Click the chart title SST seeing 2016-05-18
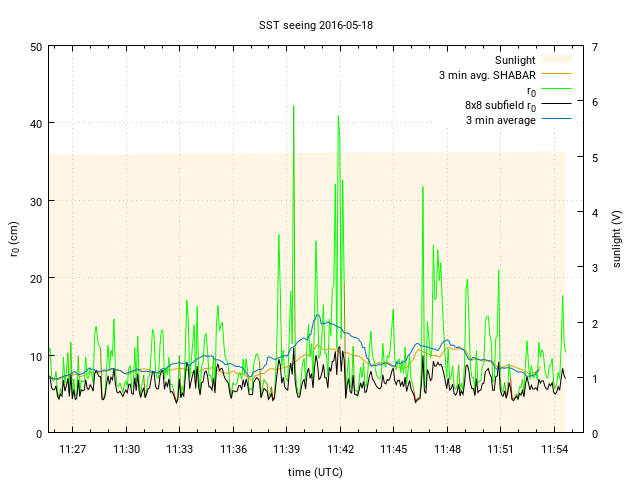640x480 pixels. coord(319,23)
